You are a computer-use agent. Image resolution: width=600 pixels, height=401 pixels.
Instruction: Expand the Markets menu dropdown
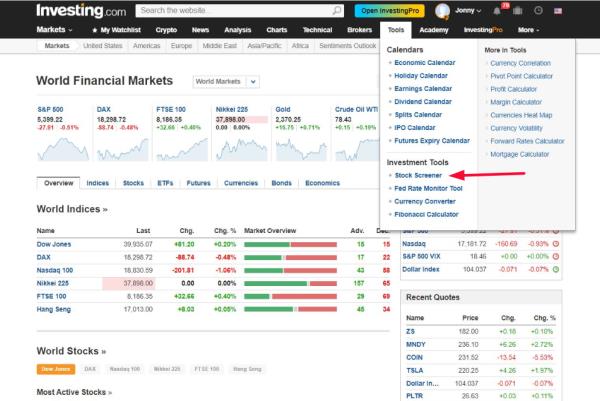(x=54, y=29)
